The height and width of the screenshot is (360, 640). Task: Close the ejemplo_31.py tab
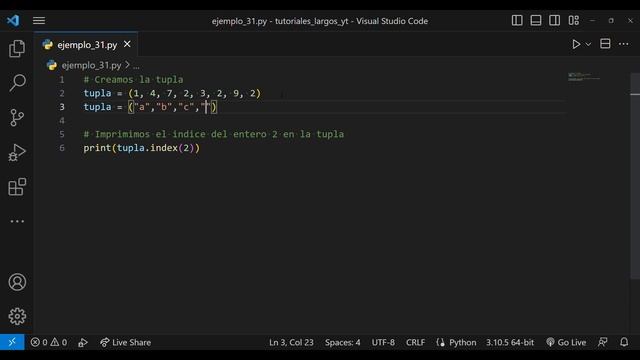coord(127,44)
